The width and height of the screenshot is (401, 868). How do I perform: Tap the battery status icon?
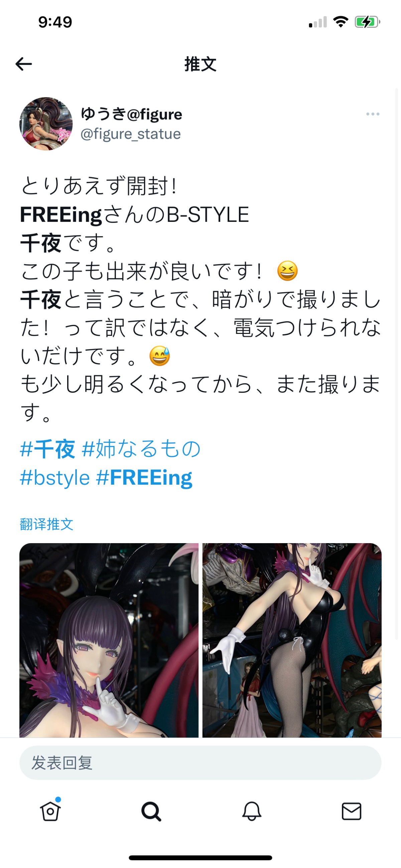click(367, 22)
